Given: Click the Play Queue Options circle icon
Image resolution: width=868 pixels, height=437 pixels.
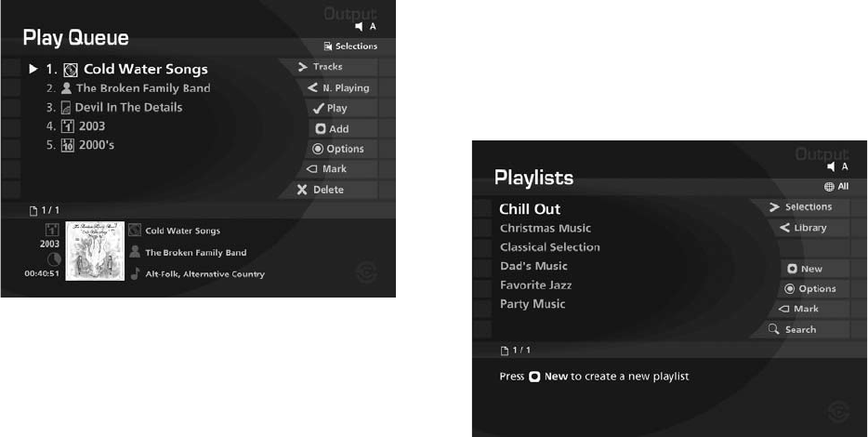Looking at the screenshot, I should [x=319, y=149].
